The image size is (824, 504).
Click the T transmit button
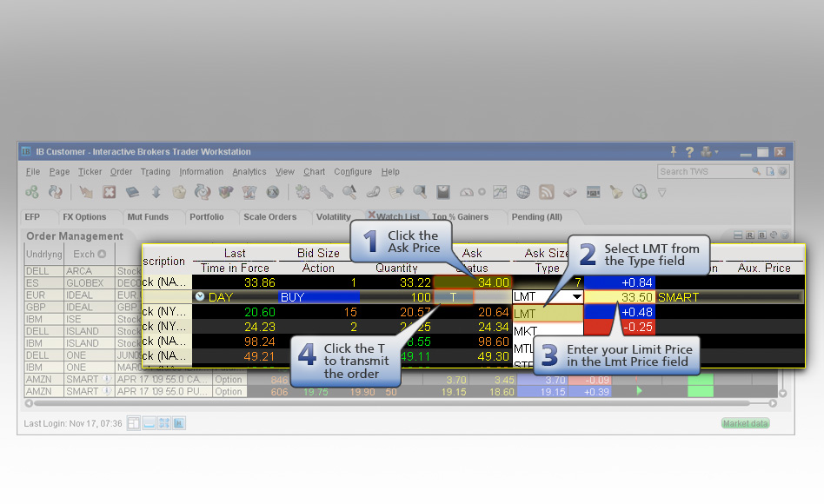tap(453, 297)
